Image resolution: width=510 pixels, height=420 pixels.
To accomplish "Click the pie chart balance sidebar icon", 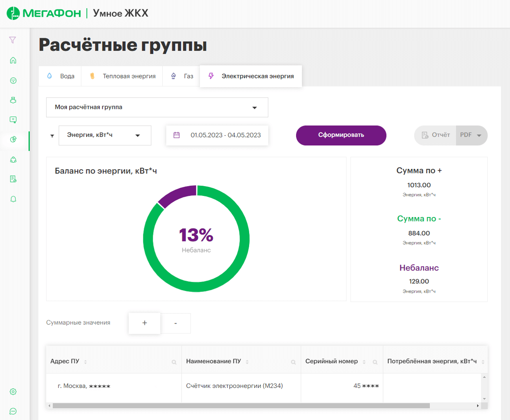I will pos(13,139).
